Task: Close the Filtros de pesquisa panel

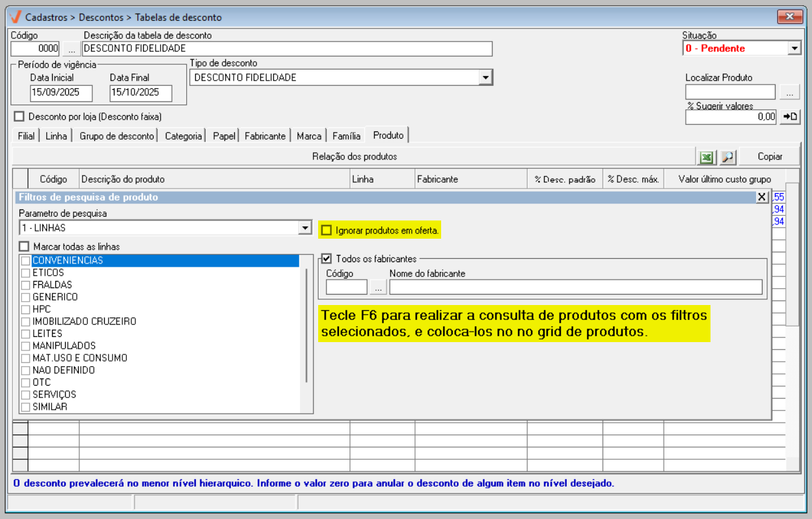Action: pos(762,197)
